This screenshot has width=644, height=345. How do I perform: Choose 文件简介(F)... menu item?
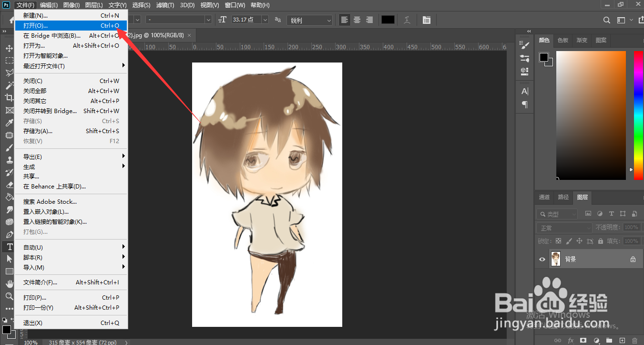coord(72,282)
